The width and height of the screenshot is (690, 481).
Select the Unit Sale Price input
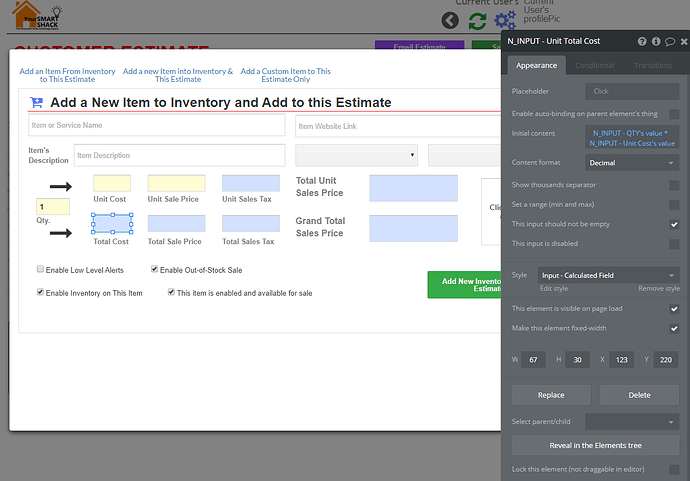pyautogui.click(x=176, y=183)
